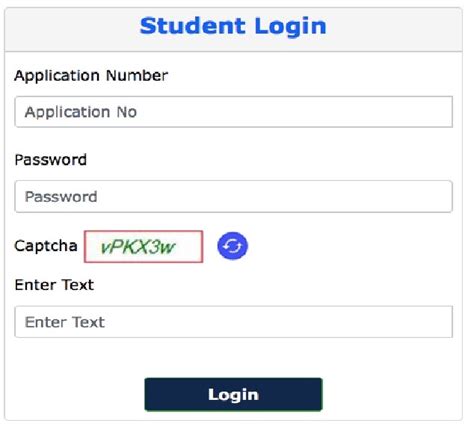Click the Captcha label text
The image size is (474, 435).
click(x=46, y=246)
